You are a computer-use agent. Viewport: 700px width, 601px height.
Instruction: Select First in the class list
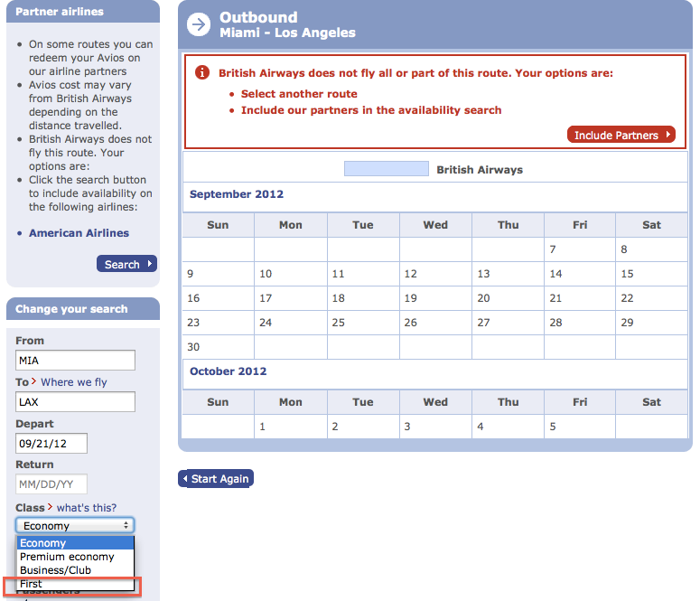point(76,584)
